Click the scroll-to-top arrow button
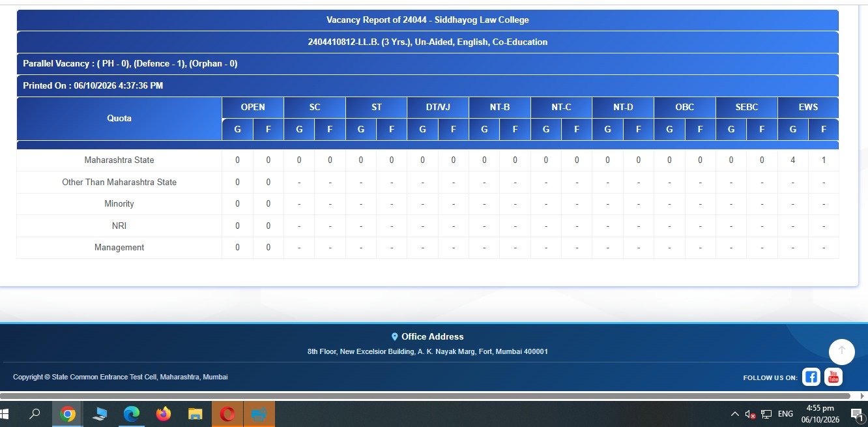 coord(841,351)
